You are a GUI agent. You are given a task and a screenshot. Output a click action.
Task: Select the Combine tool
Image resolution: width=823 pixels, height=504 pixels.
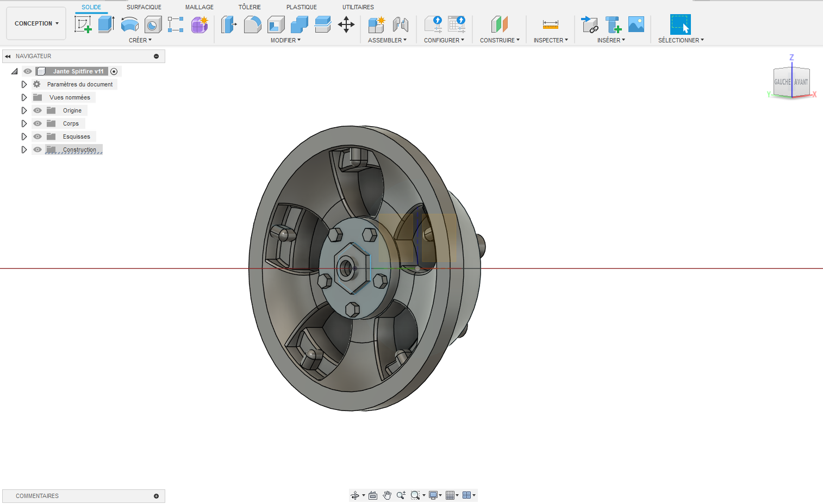pyautogui.click(x=299, y=24)
